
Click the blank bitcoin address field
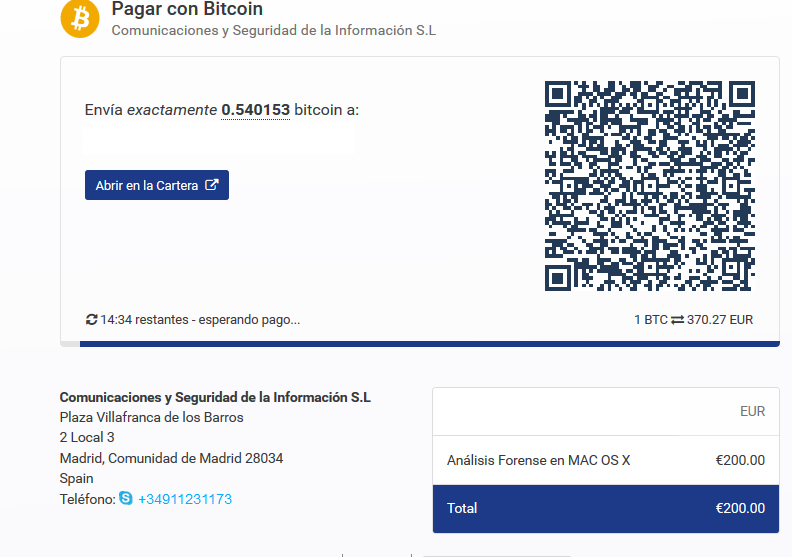pos(219,138)
